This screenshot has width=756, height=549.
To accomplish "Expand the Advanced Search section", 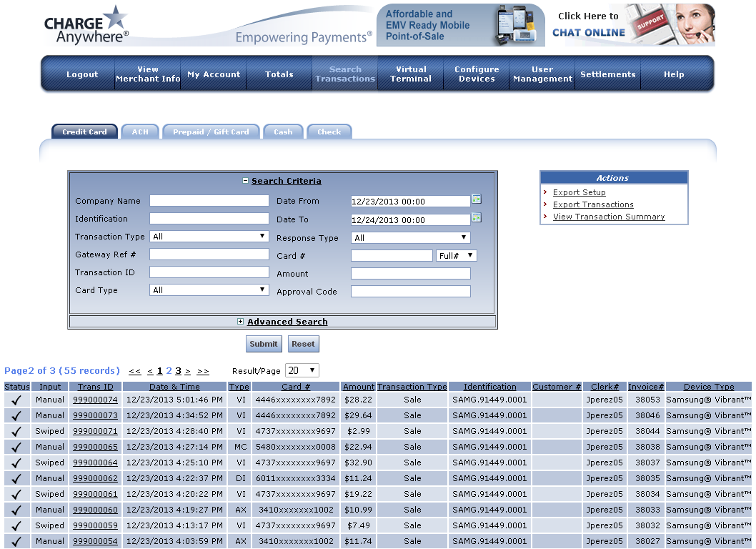I will click(241, 322).
